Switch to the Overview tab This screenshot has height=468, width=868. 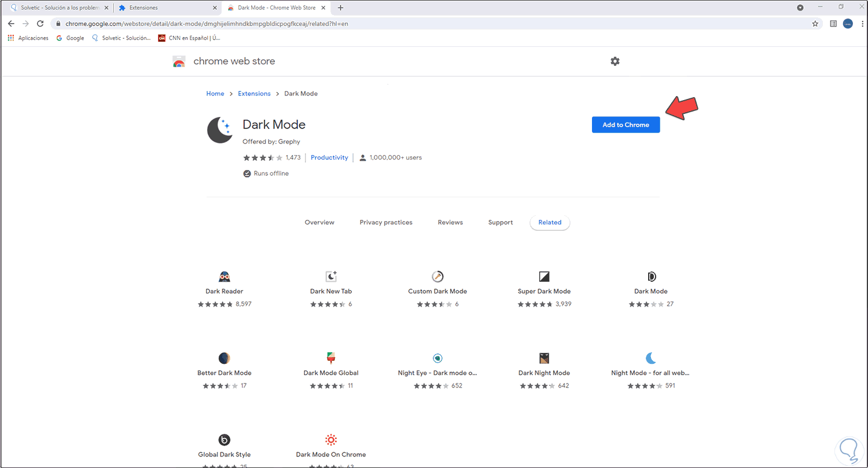319,223
